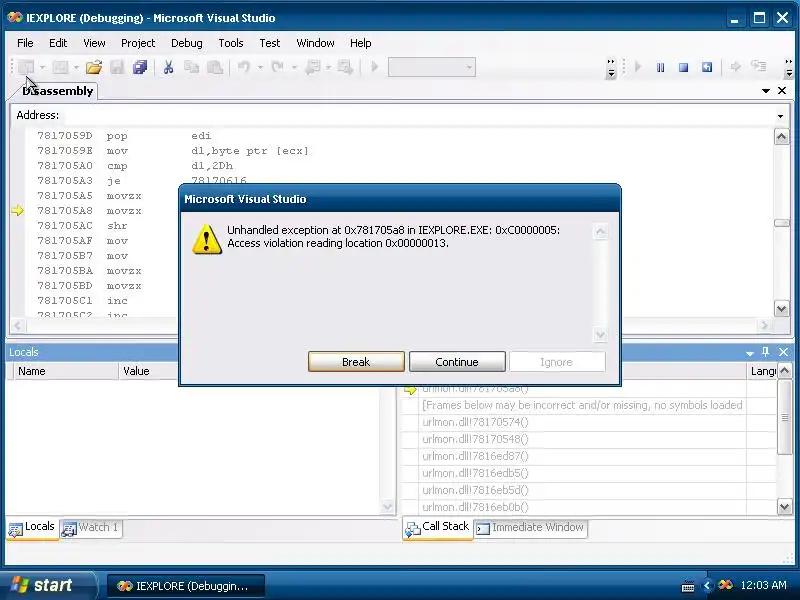Click the Navigate Forward icon
The width and height of the screenshot is (800, 600).
(345, 67)
